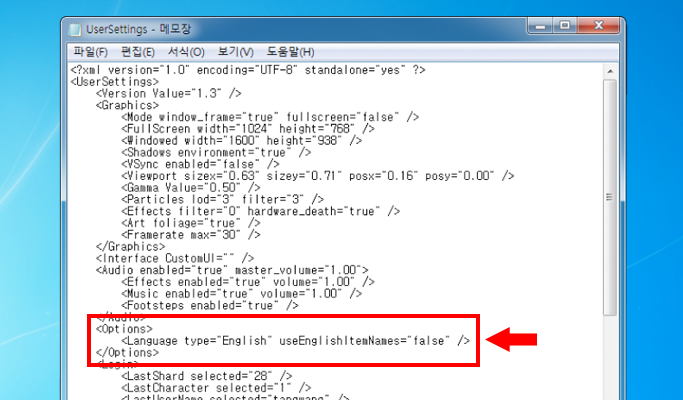Minimize the Notepad window
This screenshot has width=683, height=400.
pos(541,26)
